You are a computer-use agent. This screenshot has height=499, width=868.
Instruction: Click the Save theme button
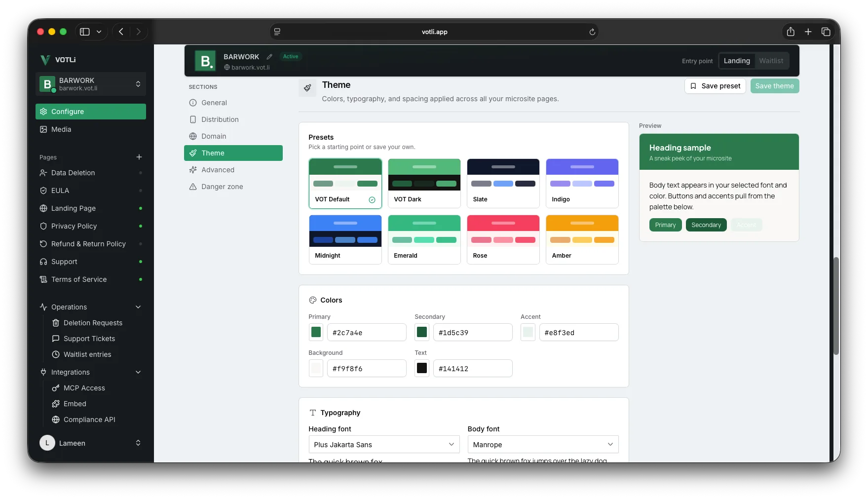click(x=775, y=86)
